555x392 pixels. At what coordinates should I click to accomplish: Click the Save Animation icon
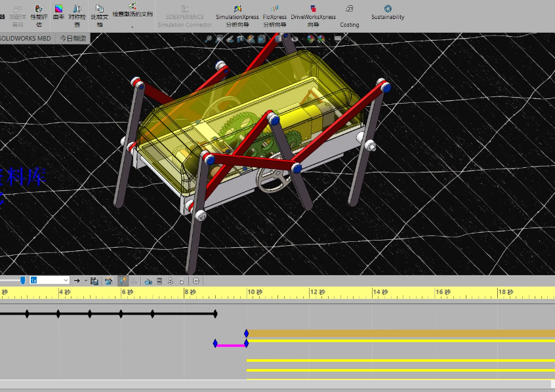[x=94, y=281]
